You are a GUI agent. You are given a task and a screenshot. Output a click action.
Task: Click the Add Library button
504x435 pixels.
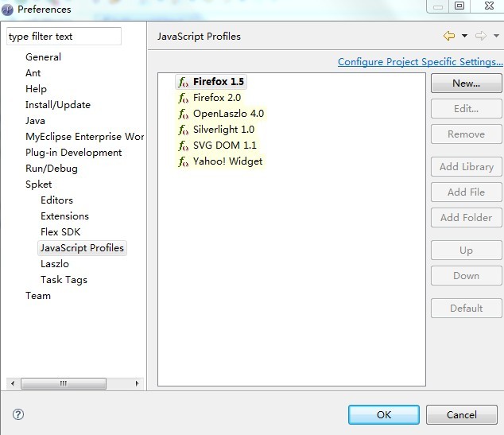(466, 166)
